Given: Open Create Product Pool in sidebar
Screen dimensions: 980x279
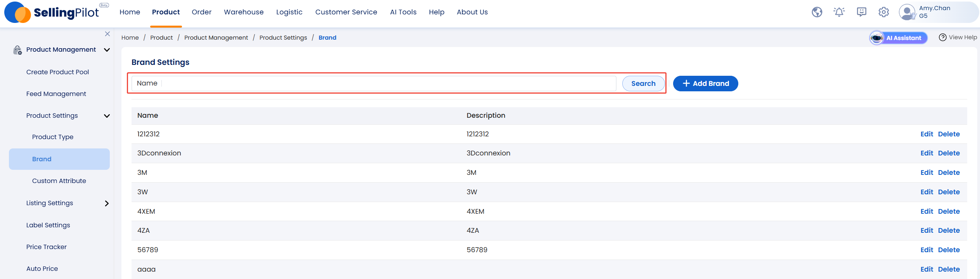Looking at the screenshot, I should click(x=57, y=72).
